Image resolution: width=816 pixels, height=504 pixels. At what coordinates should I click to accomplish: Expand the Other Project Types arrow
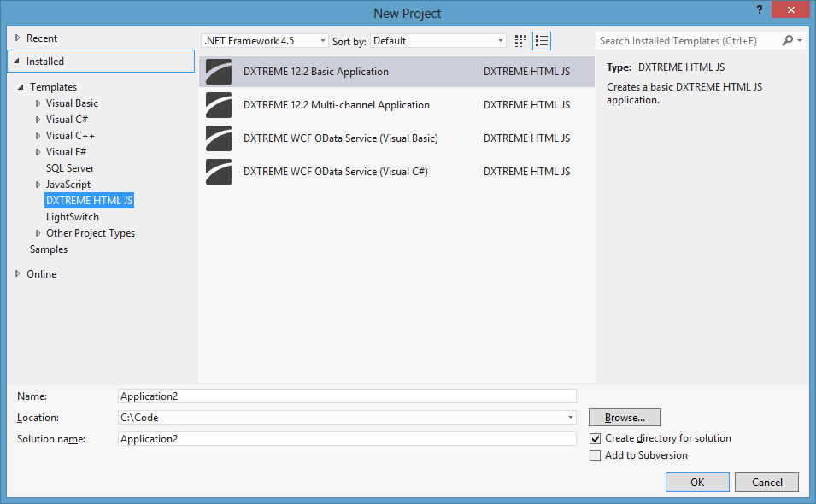[38, 233]
